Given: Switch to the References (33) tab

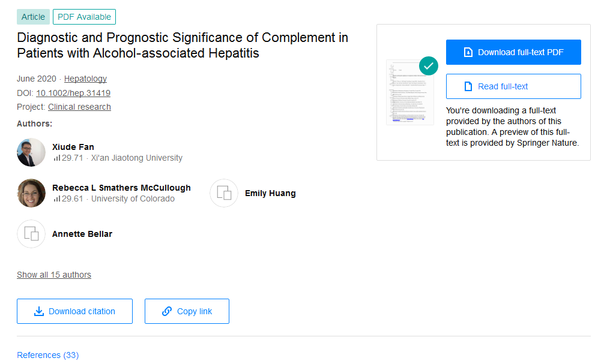Looking at the screenshot, I should click(47, 355).
